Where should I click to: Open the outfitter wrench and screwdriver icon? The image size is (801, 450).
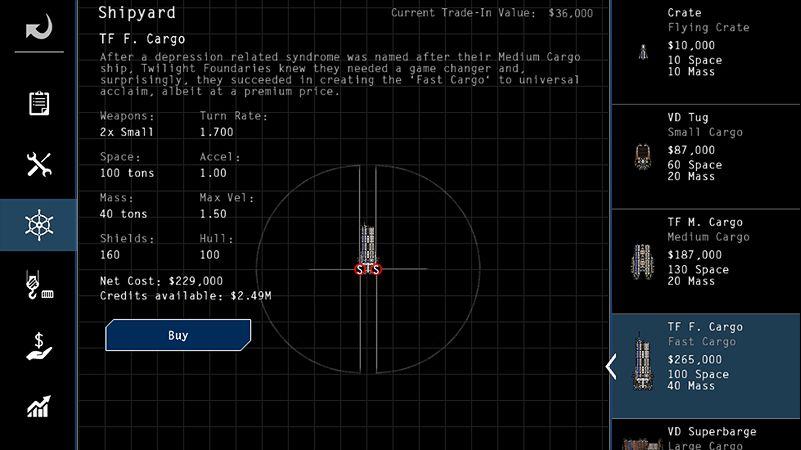pos(39,164)
